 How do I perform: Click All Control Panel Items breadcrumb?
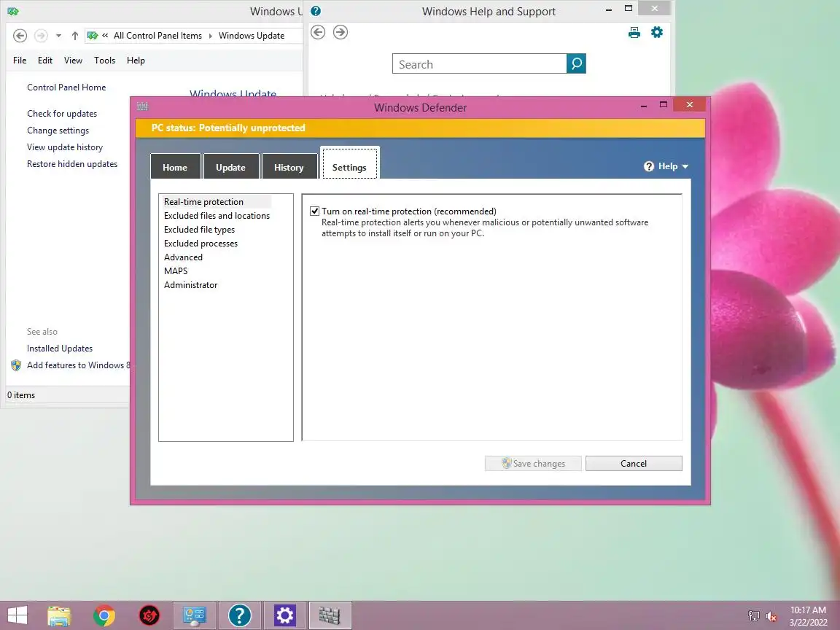(157, 36)
